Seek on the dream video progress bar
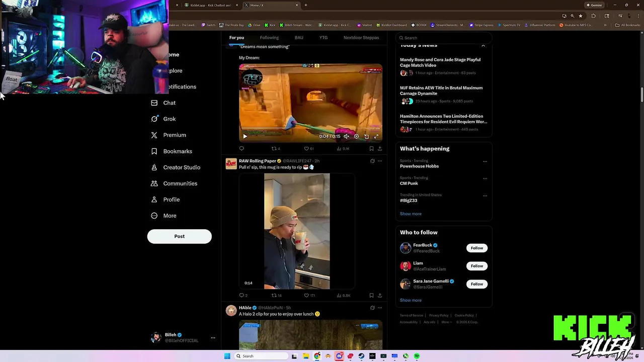Image resolution: width=644 pixels, height=362 pixels. [x=310, y=129]
